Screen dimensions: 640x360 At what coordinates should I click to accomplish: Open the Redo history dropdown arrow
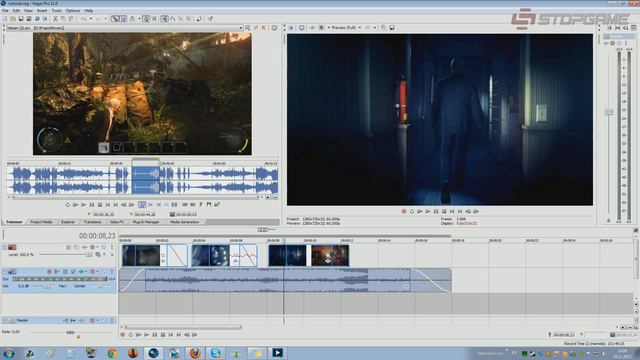point(105,19)
